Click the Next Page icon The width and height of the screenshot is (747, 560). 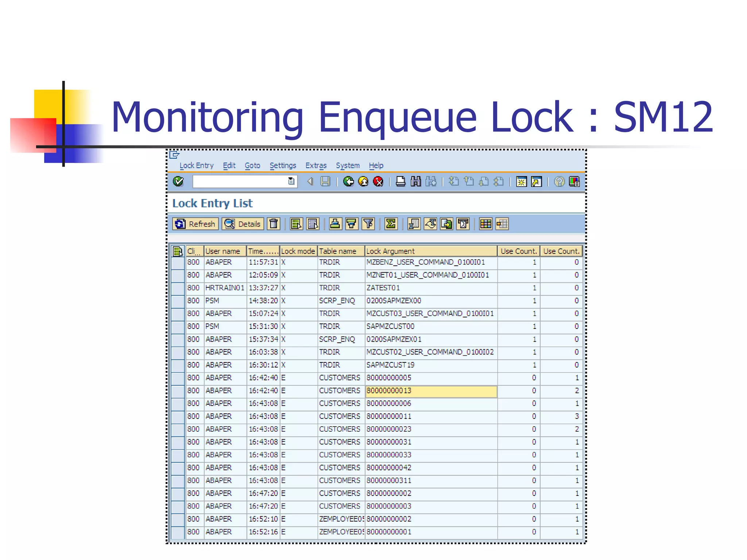pos(484,181)
